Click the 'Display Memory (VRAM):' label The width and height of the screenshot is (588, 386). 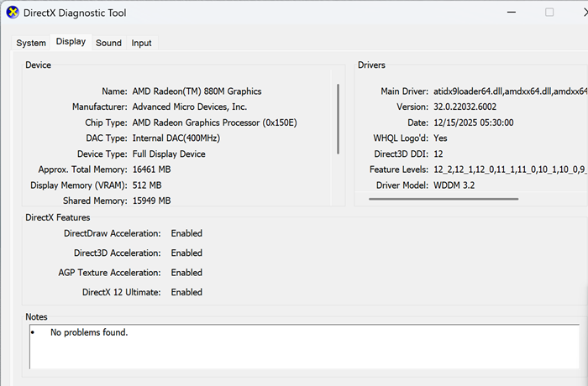(x=79, y=185)
